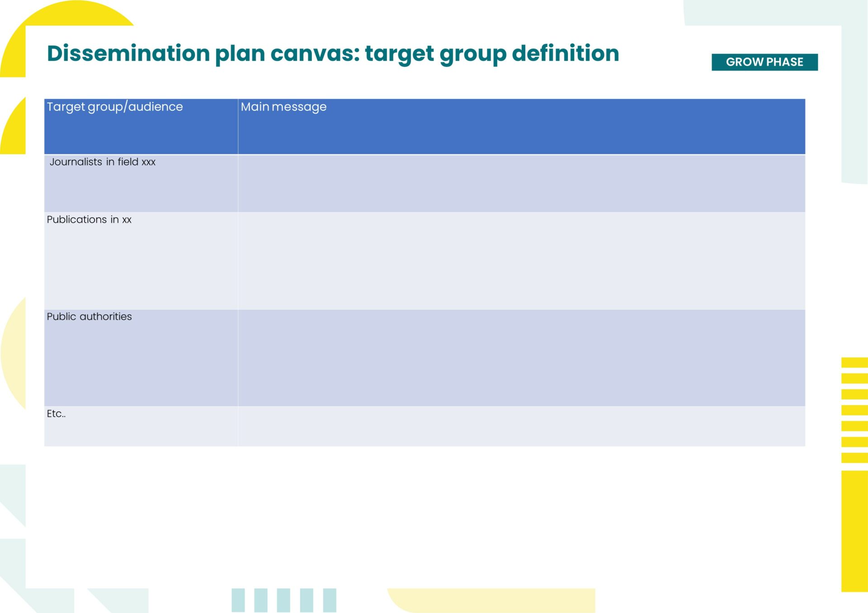
Task: Click the main message cell for Publications row
Action: point(522,261)
